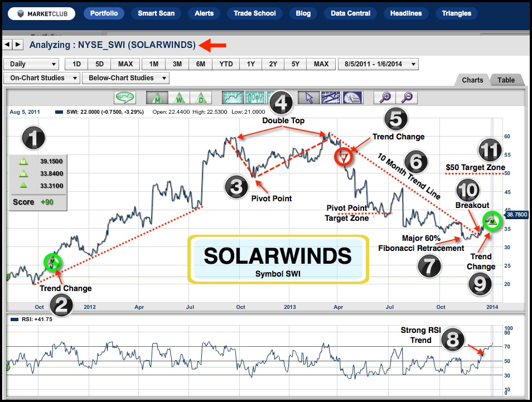Open the Daily interval dropdown
Image resolution: width=532 pixels, height=402 pixels.
pyautogui.click(x=31, y=64)
